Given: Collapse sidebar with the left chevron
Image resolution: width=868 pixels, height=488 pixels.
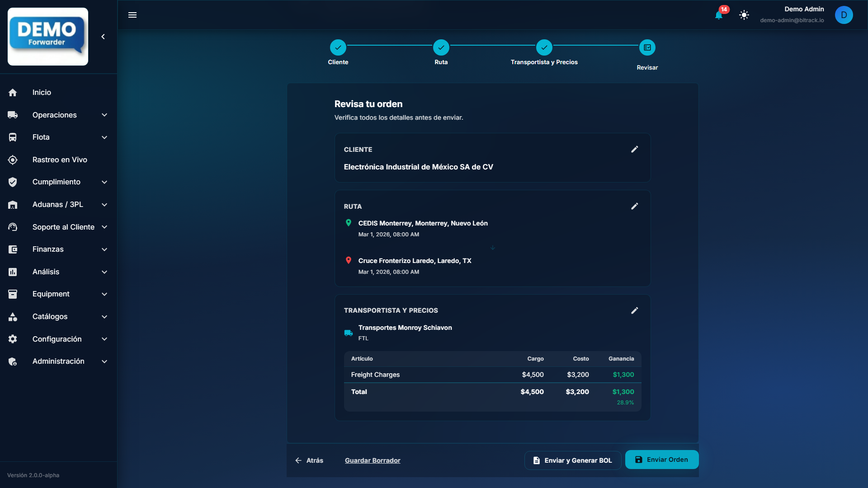Looking at the screenshot, I should point(103,37).
